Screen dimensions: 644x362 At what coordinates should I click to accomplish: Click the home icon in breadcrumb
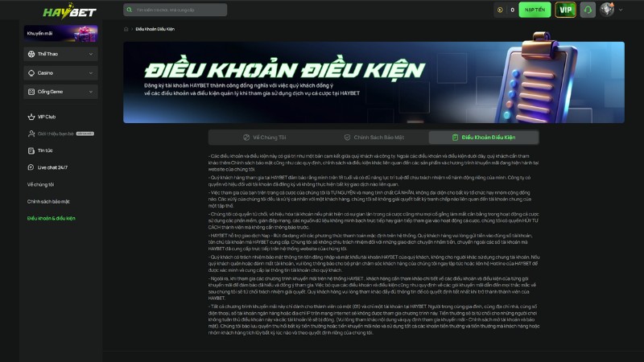126,29
